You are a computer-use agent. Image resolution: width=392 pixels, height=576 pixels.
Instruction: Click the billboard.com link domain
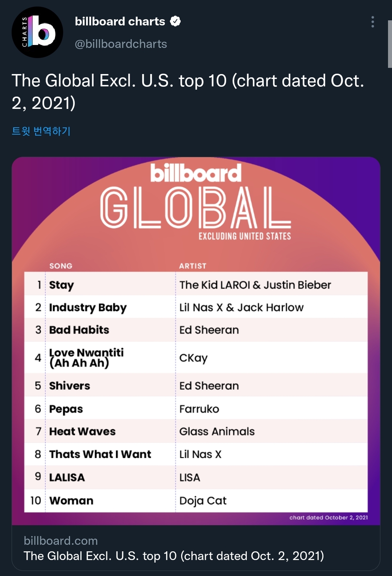tap(61, 541)
